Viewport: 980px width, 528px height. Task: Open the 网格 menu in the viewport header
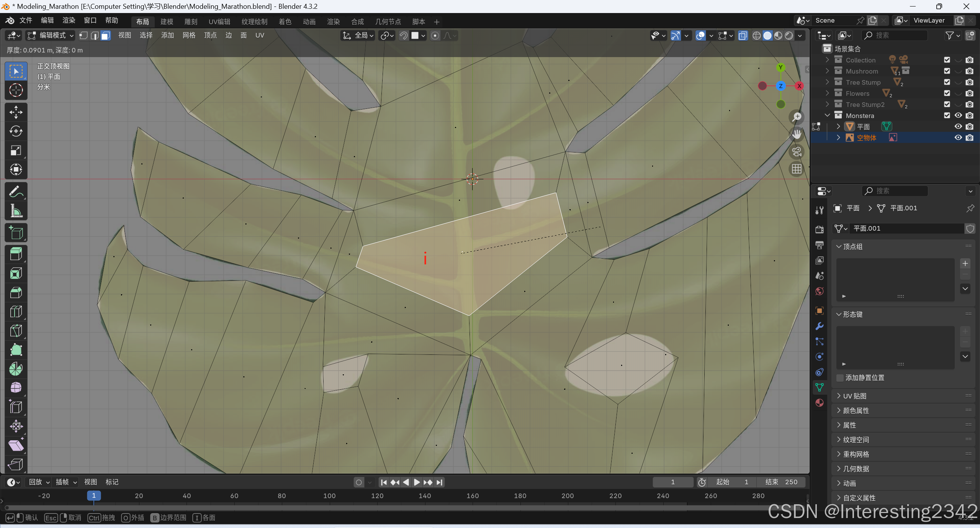pyautogui.click(x=188, y=36)
